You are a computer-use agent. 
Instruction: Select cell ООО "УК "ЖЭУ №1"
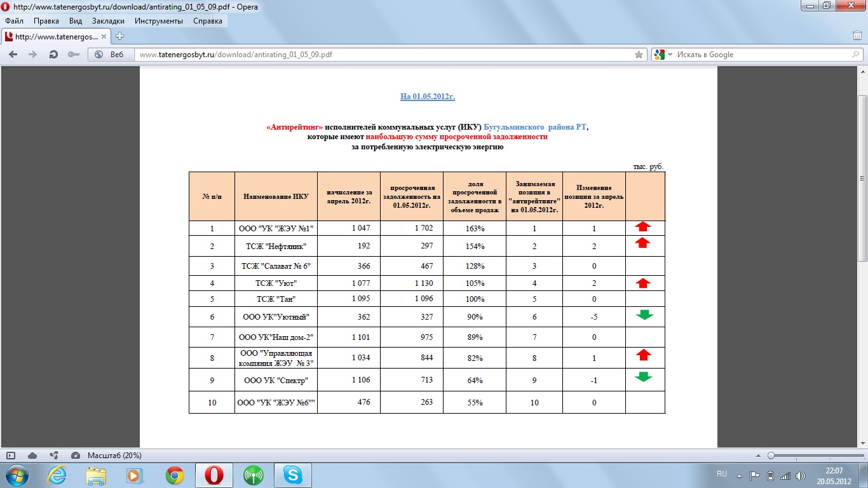click(x=276, y=228)
